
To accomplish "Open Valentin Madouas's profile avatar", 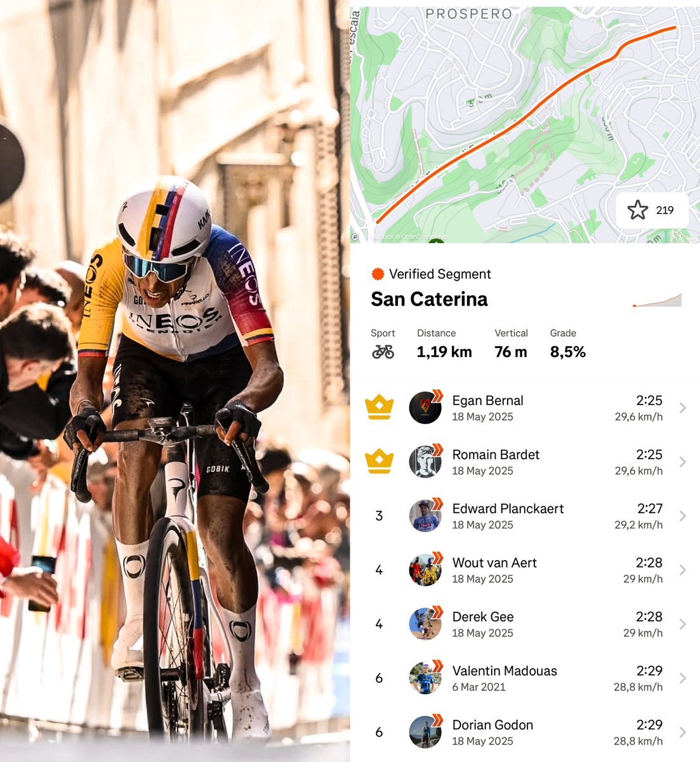I will (425, 678).
